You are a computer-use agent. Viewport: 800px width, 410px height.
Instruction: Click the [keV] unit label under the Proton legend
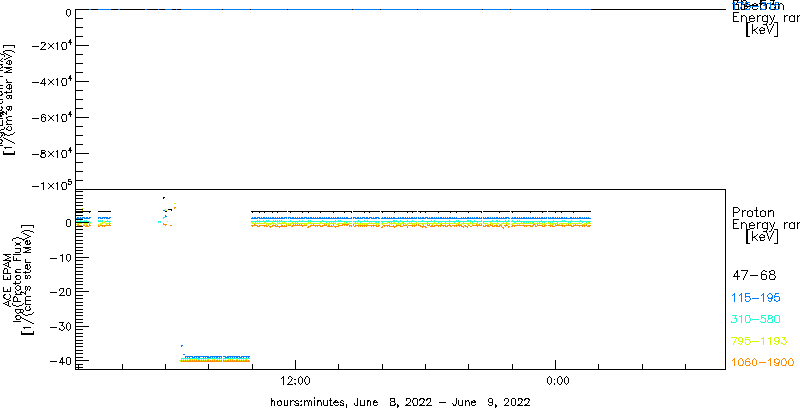[x=762, y=237]
